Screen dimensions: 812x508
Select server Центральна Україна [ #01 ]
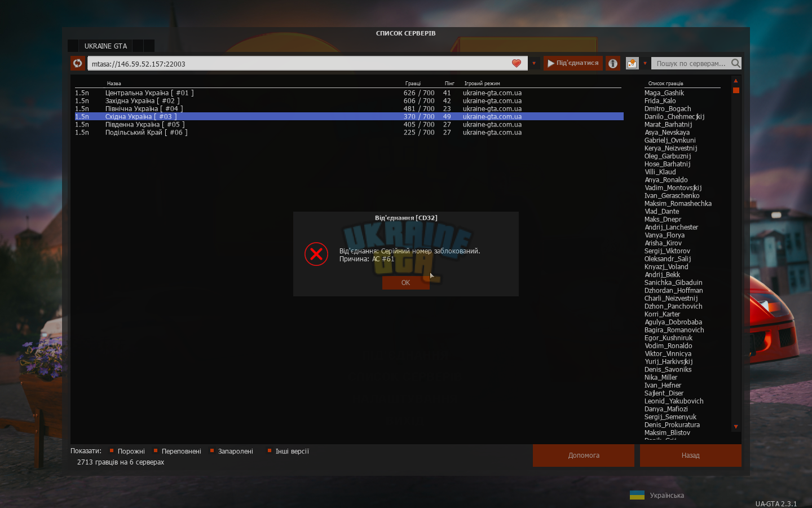click(x=349, y=93)
